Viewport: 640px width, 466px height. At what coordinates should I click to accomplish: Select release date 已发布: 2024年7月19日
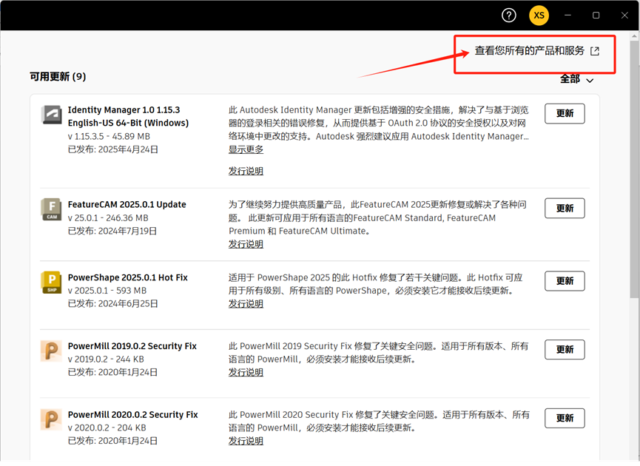112,231
